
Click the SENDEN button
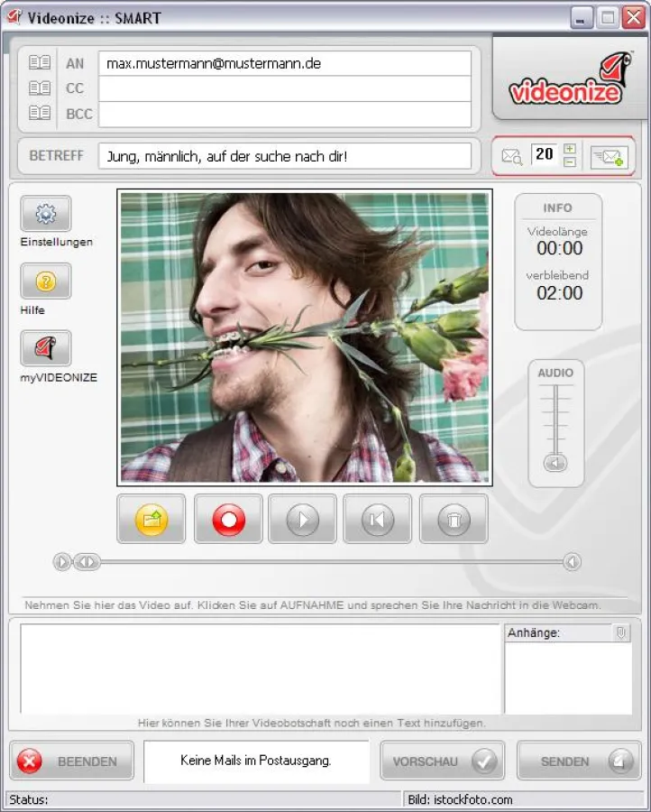point(579,761)
